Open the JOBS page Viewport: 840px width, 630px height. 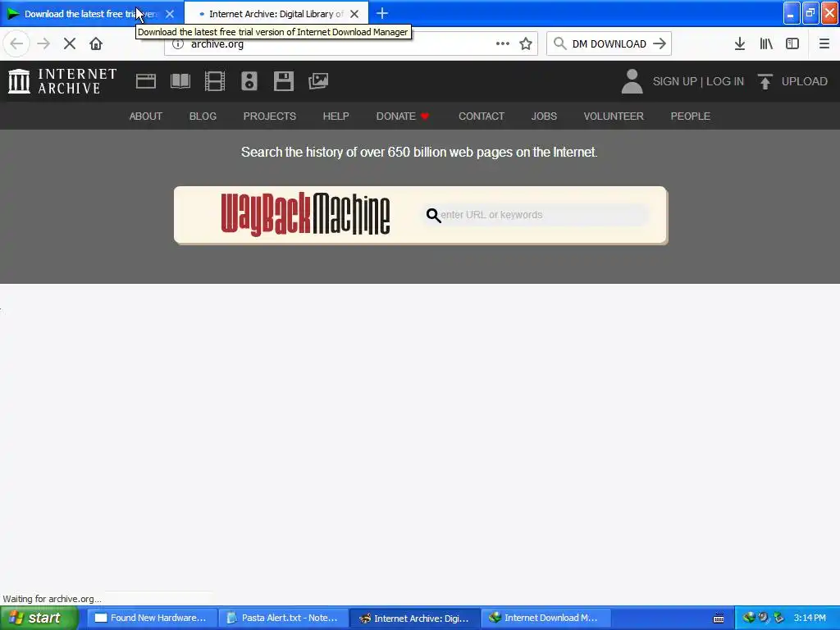[544, 116]
